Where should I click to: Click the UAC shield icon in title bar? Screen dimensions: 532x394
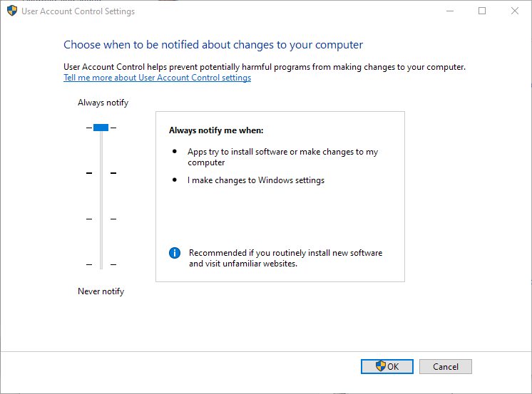(12, 11)
